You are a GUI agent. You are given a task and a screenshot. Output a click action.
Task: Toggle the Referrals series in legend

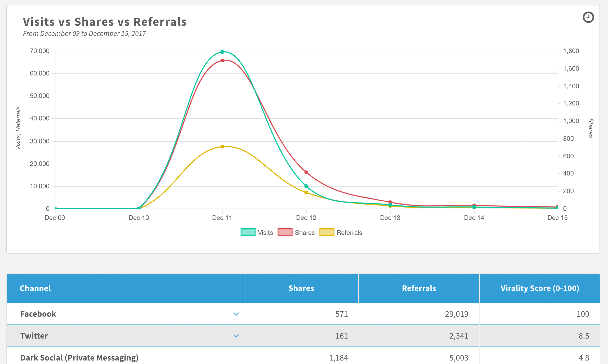click(x=341, y=233)
